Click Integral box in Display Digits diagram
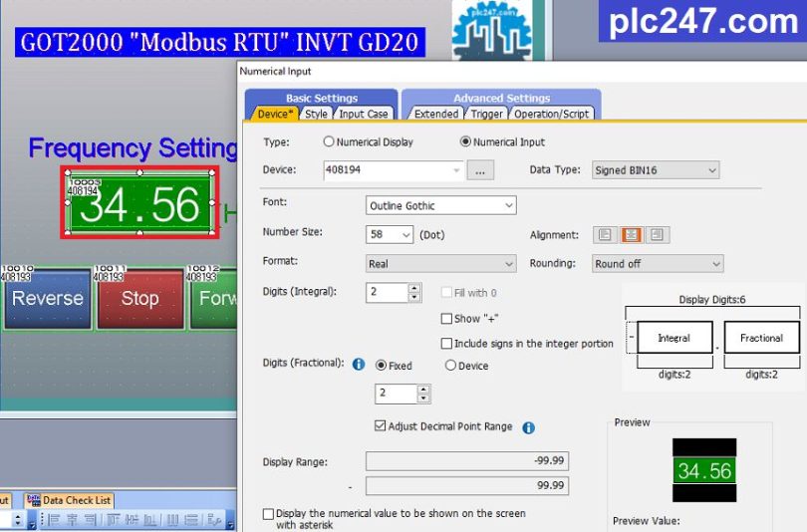807x532 pixels. coord(674,338)
